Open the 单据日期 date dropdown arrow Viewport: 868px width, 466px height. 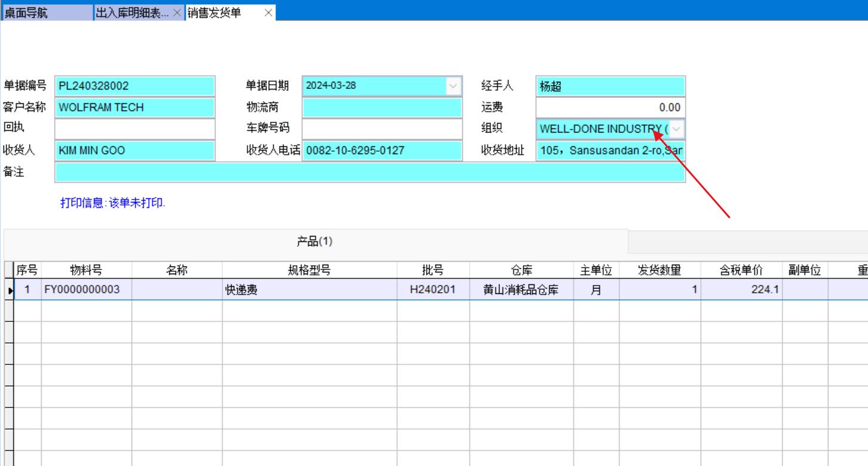[454, 86]
